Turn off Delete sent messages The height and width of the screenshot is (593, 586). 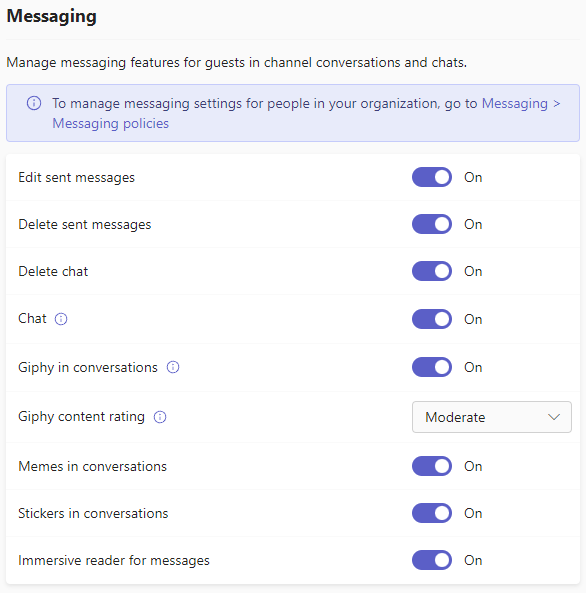click(432, 224)
